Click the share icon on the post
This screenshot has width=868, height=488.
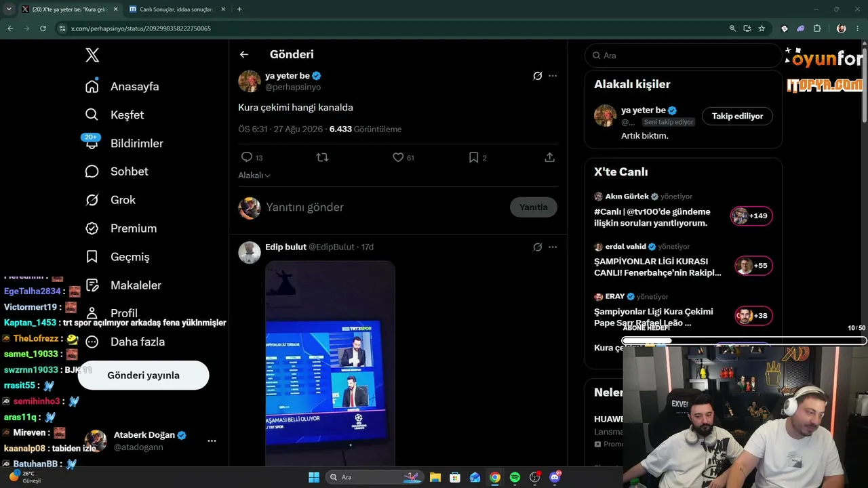pyautogui.click(x=550, y=157)
